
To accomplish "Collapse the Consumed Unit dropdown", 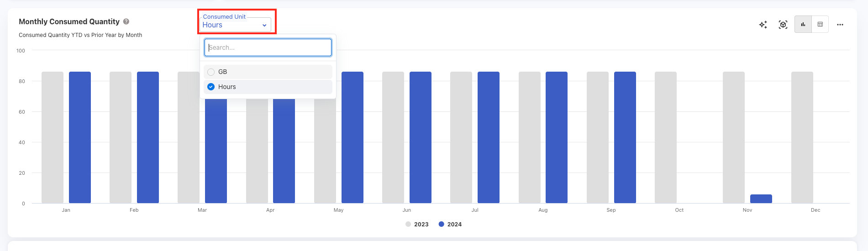I will (235, 25).
